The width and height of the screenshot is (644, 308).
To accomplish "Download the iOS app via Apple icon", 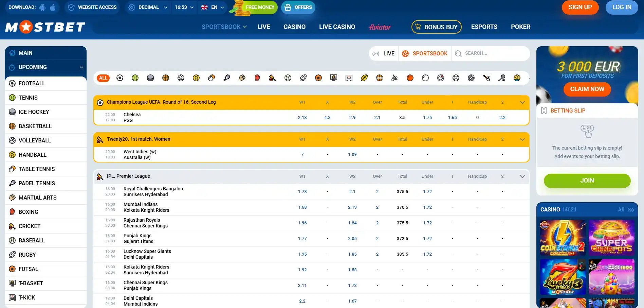I will click(x=53, y=7).
